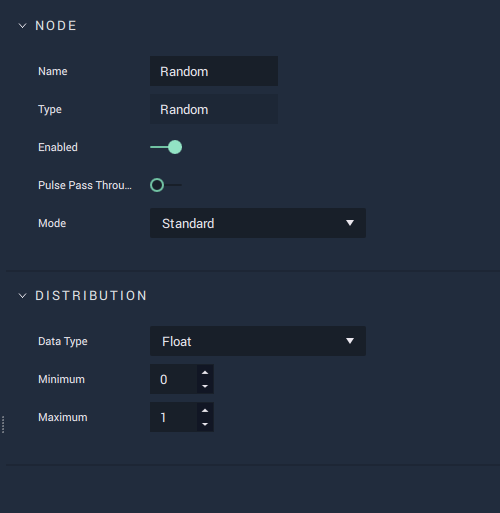Click the DISTRIBUTION section header text
Image resolution: width=500 pixels, height=513 pixels.
tap(91, 296)
